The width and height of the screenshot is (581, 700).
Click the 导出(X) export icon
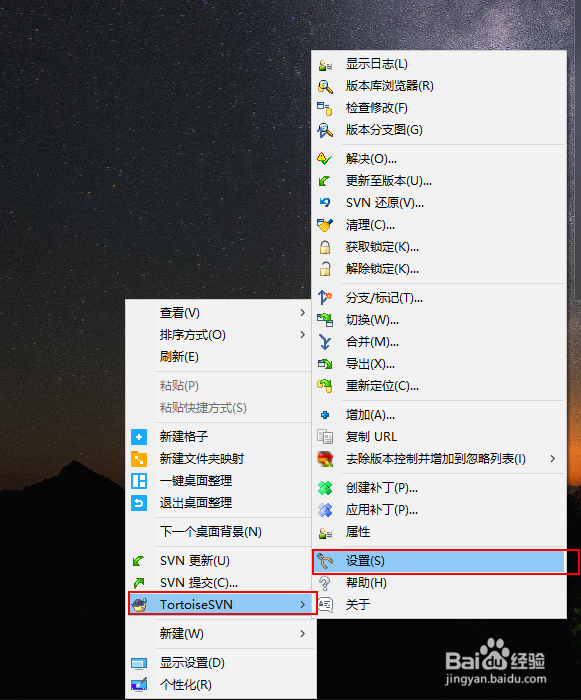click(x=325, y=364)
